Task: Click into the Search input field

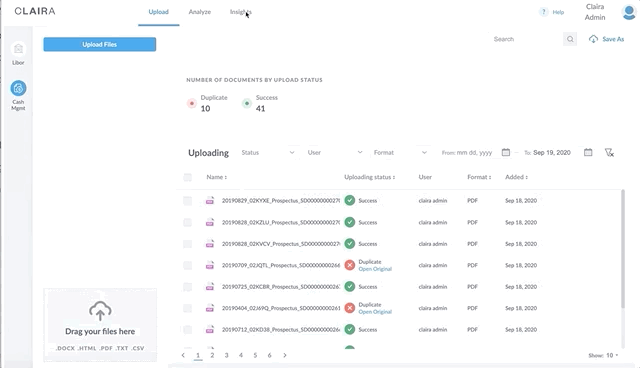Action: [x=527, y=39]
